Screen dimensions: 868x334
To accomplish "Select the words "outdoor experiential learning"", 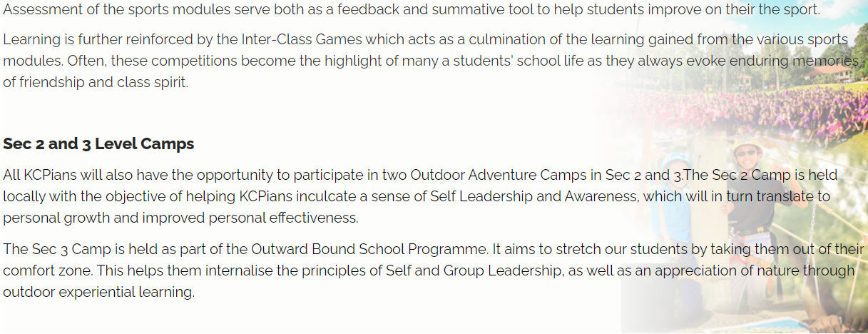I will pyautogui.click(x=98, y=292).
